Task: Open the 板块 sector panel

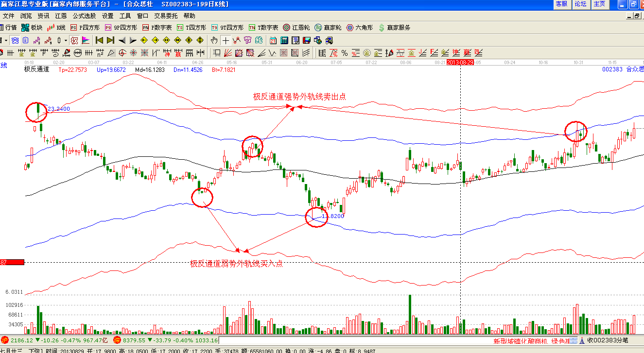Action: 32,28
